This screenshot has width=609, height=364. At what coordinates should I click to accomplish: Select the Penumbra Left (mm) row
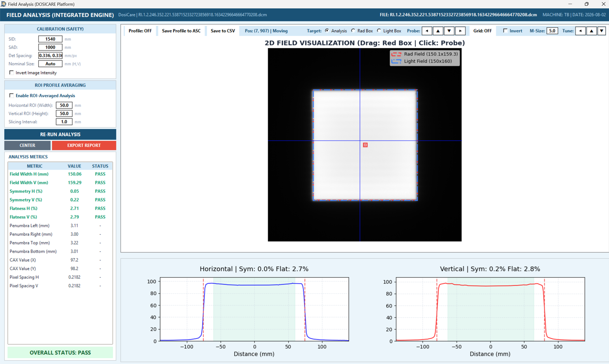tap(60, 226)
